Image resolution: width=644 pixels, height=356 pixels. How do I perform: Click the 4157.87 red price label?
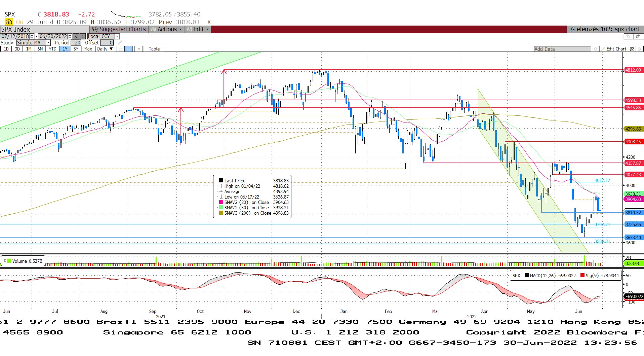(x=634, y=163)
